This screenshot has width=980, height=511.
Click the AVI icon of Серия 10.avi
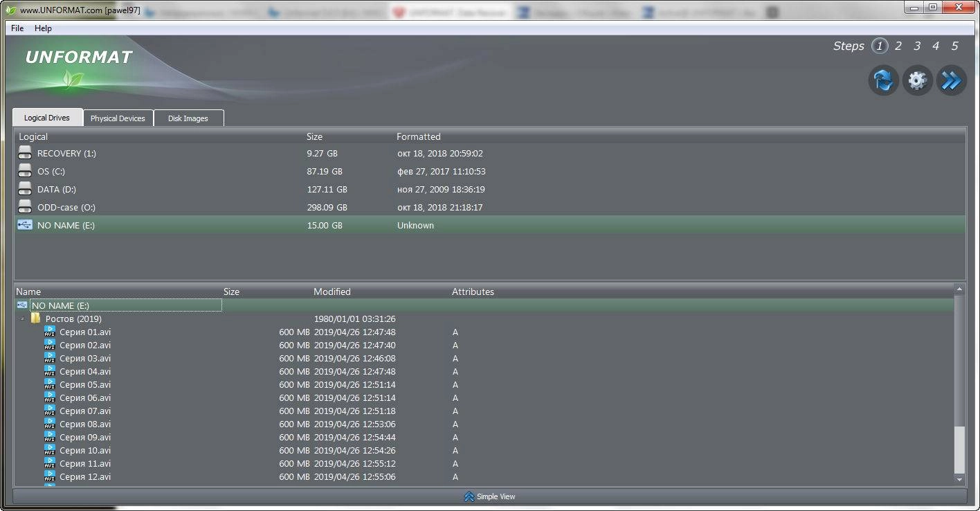click(50, 450)
